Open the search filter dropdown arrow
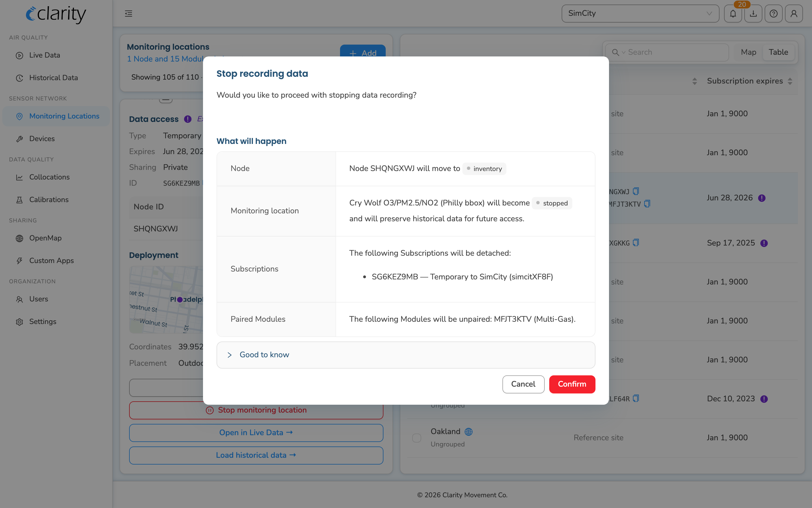The image size is (812, 508). 623,52
